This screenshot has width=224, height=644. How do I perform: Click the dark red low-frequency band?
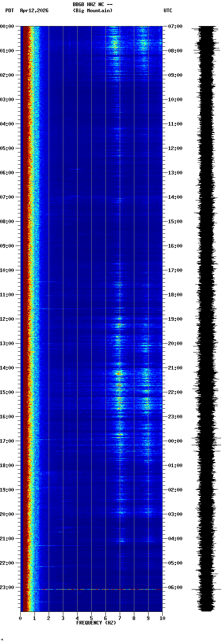[x=24, y=319]
